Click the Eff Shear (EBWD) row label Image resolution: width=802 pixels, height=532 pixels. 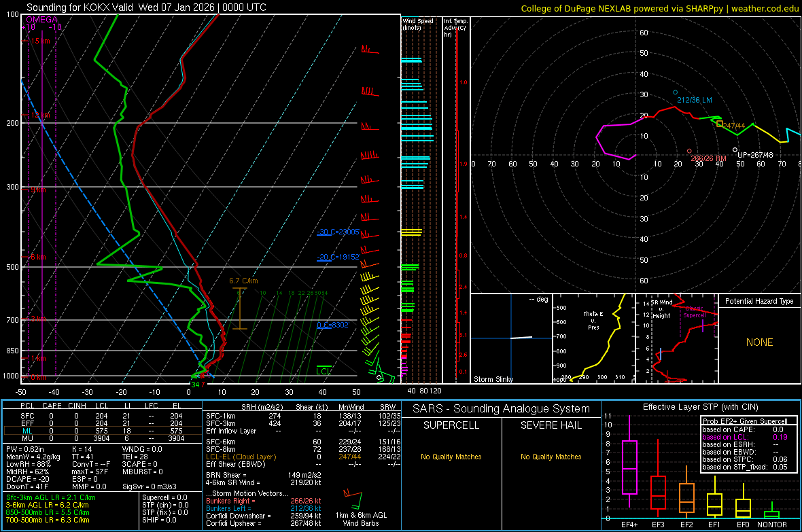click(x=236, y=465)
